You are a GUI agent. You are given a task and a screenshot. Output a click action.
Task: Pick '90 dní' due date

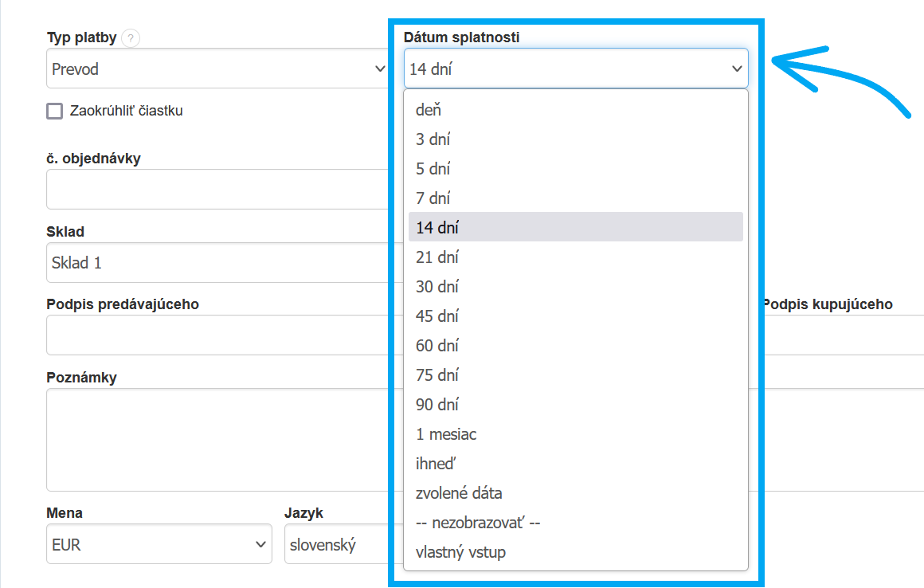pyautogui.click(x=437, y=405)
